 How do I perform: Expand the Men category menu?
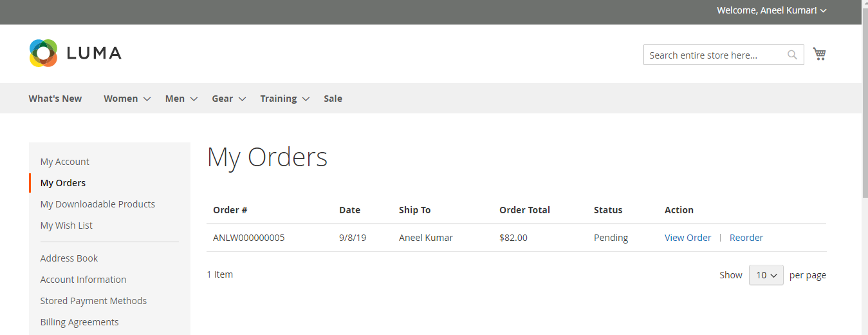[x=181, y=99]
